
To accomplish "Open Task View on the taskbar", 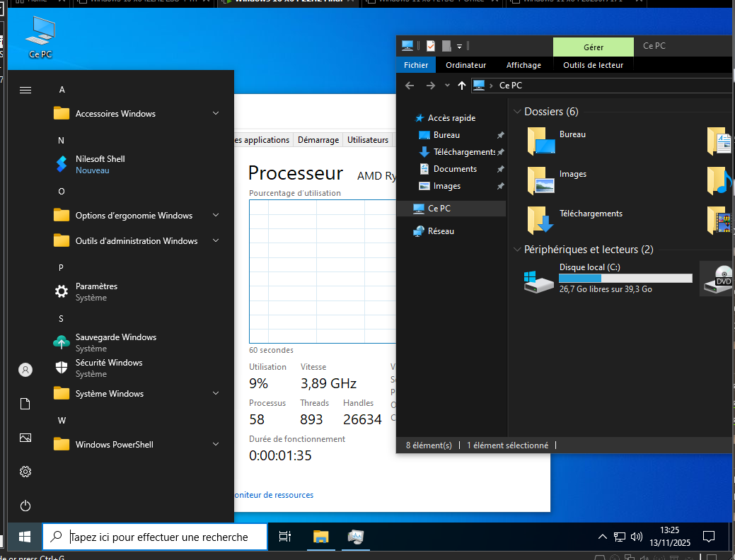I will pyautogui.click(x=284, y=537).
